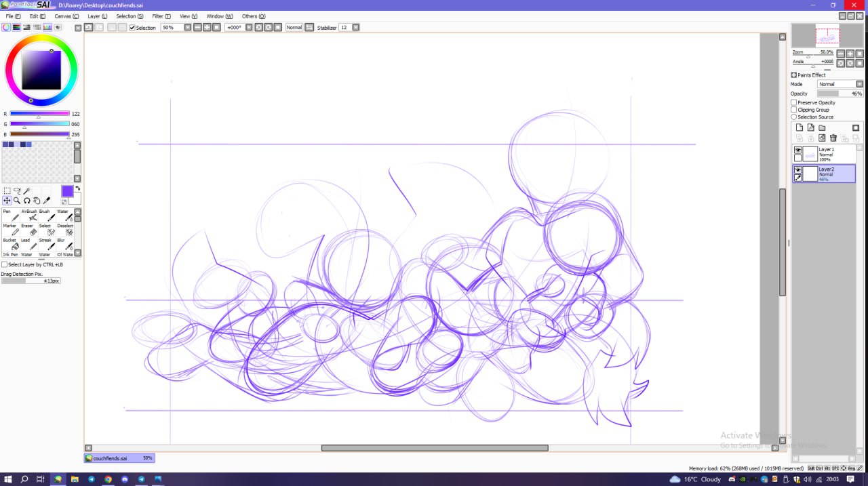Viewport: 868px width, 486px height.
Task: Hide Layer1 using its eye icon
Action: click(798, 150)
